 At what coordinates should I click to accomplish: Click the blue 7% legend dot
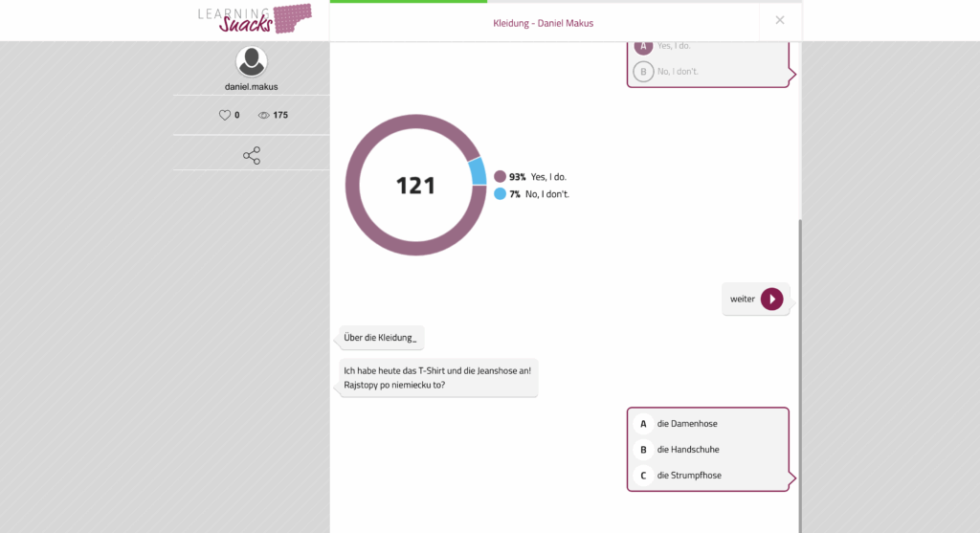click(500, 193)
